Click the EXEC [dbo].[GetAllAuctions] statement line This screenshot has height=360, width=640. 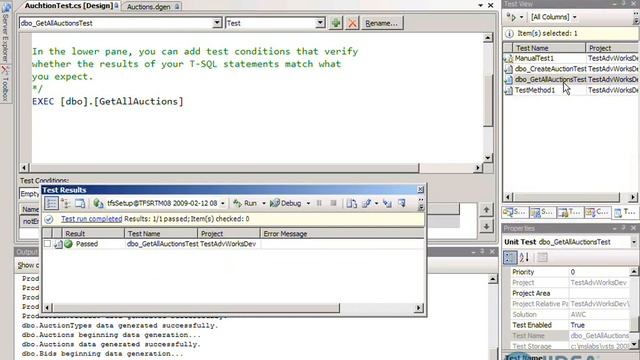108,102
